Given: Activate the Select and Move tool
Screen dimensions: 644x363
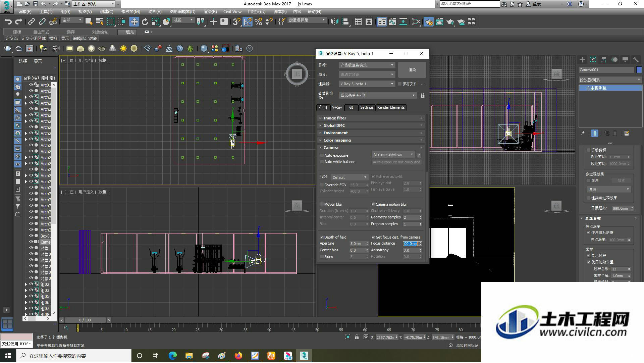Looking at the screenshot, I should (134, 22).
